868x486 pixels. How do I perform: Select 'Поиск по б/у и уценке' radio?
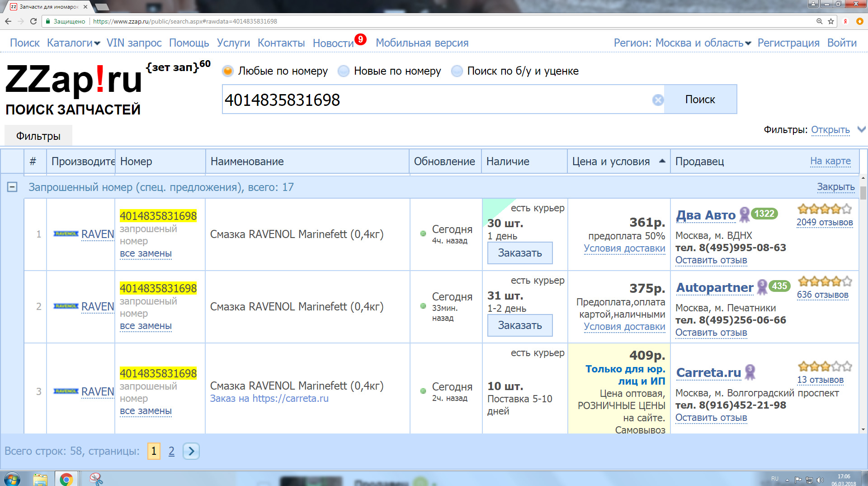[457, 71]
